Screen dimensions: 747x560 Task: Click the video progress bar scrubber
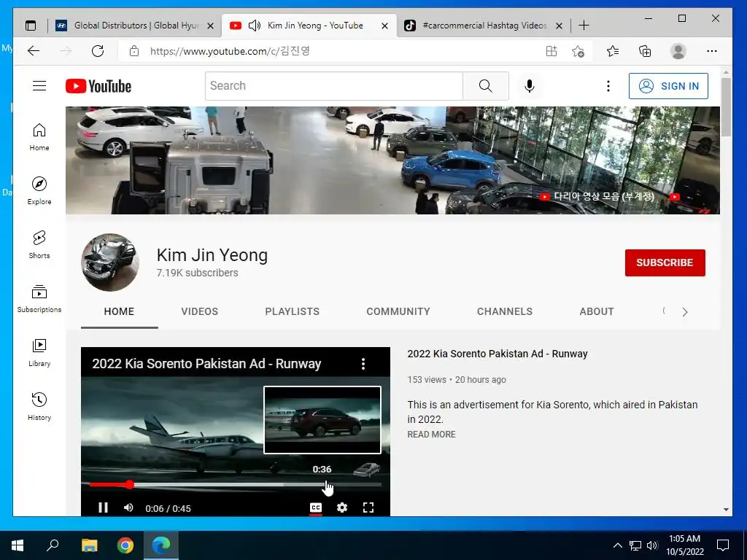pyautogui.click(x=130, y=485)
